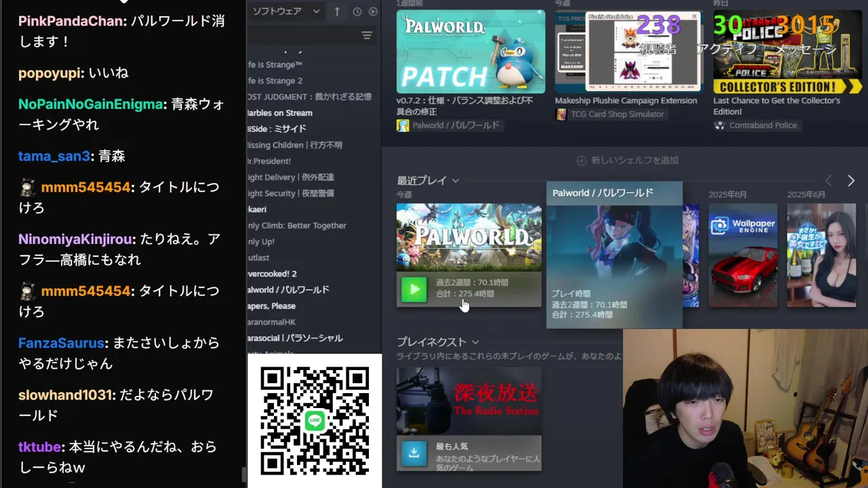Viewport: 868px width, 488px height.
Task: Open the ソフトウェア library type dropdown
Action: click(285, 12)
